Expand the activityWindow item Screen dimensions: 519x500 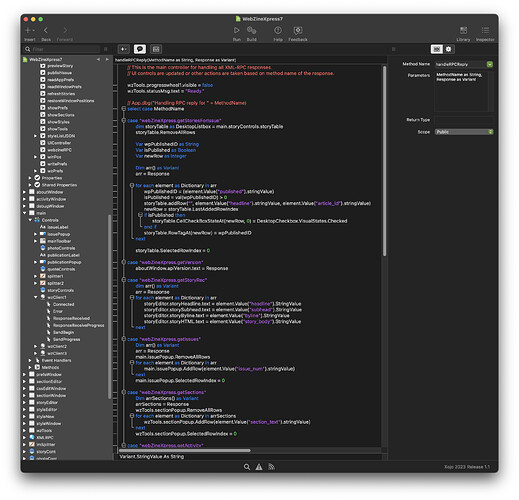(x=24, y=199)
